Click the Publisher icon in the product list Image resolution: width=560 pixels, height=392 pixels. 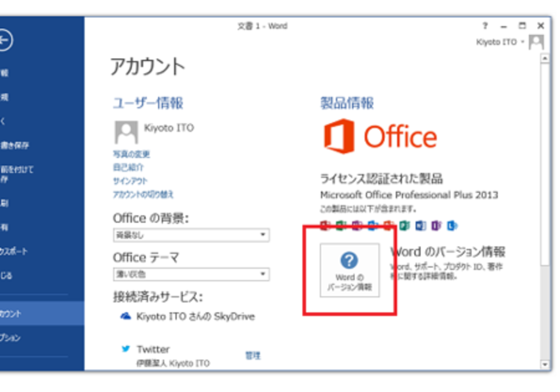[404, 225]
